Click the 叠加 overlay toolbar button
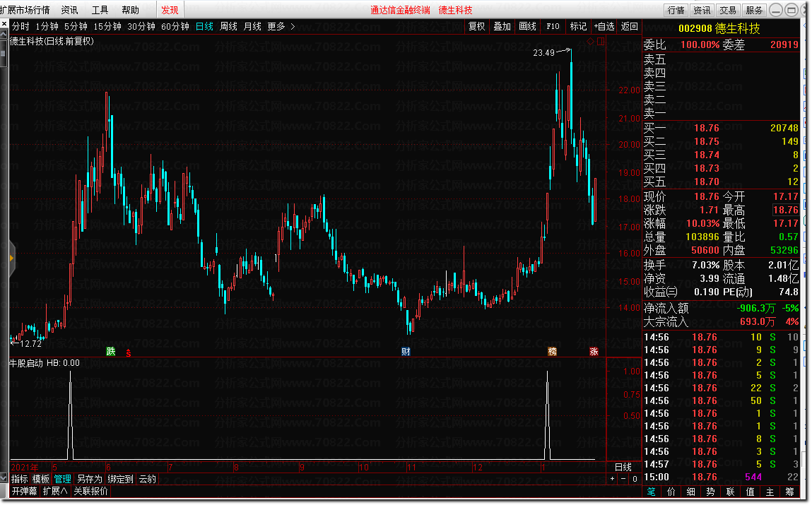Viewport: 812px width, 505px height. click(502, 26)
